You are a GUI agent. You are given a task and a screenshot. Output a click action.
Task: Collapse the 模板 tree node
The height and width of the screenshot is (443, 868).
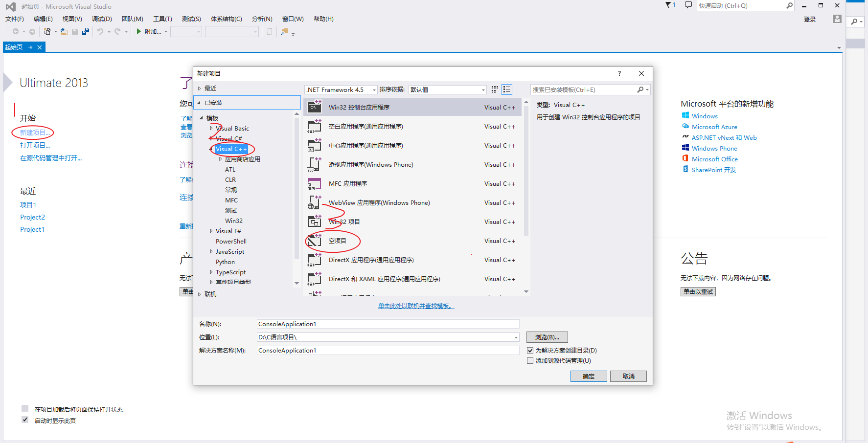[x=201, y=118]
